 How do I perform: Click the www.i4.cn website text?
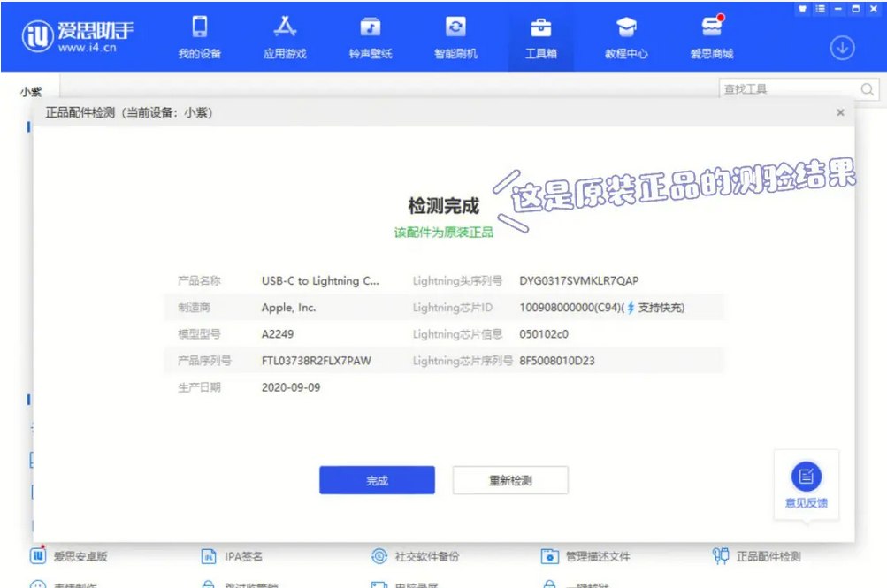88,48
